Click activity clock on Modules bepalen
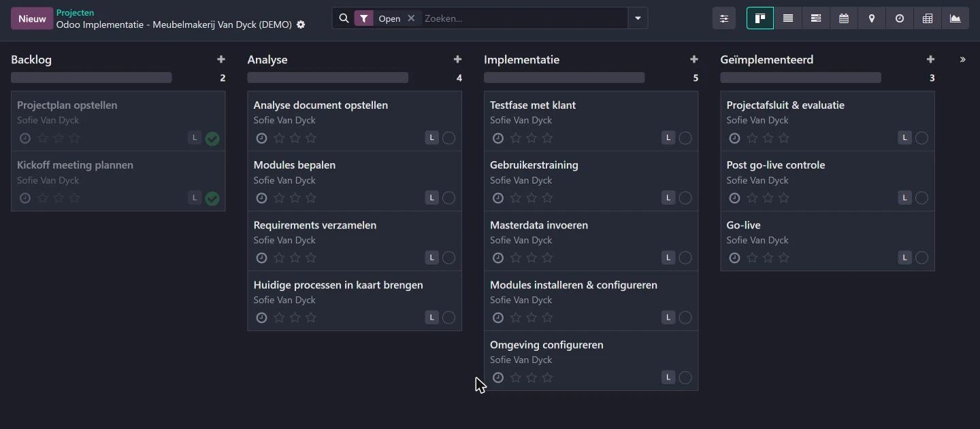 pos(261,198)
